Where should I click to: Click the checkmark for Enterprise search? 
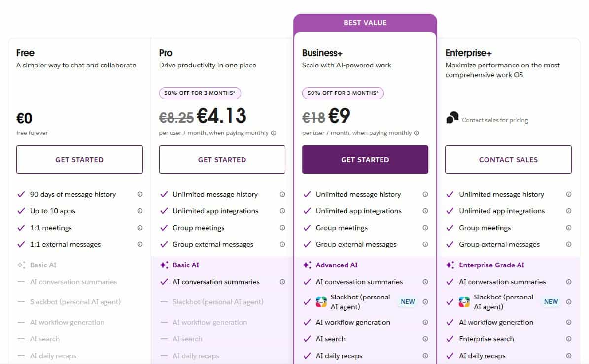[x=450, y=339]
